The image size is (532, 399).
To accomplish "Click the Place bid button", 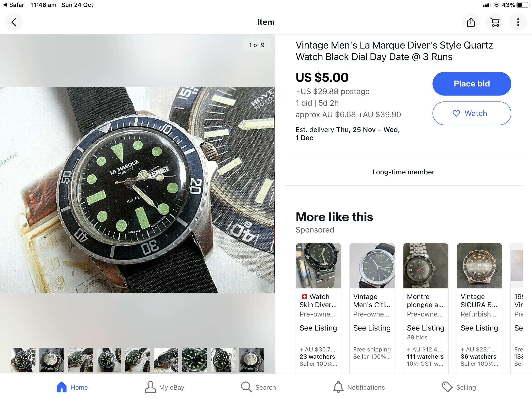I will (x=471, y=84).
